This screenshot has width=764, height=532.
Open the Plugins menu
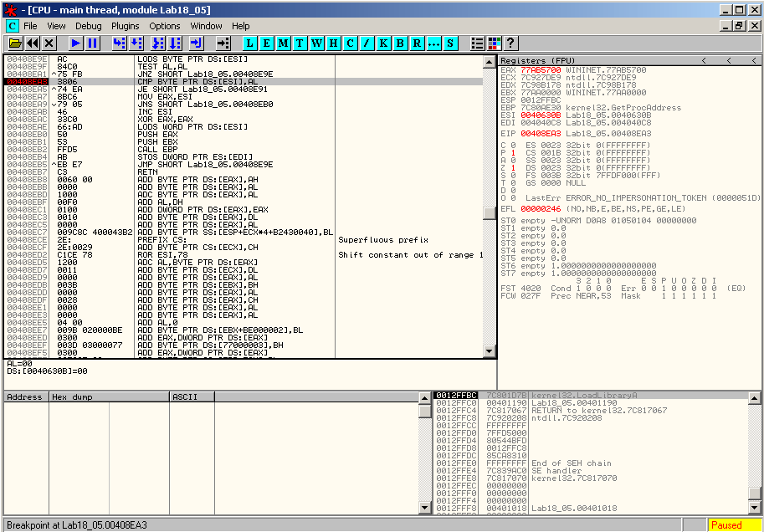coord(125,26)
